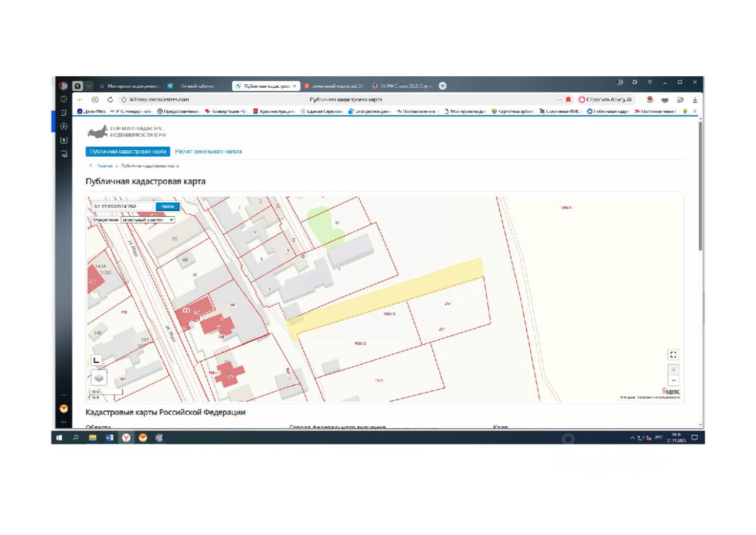Viewport: 756px width, 535px height.
Task: Expand the tab group dropdown arrow
Action: pyautogui.click(x=89, y=86)
